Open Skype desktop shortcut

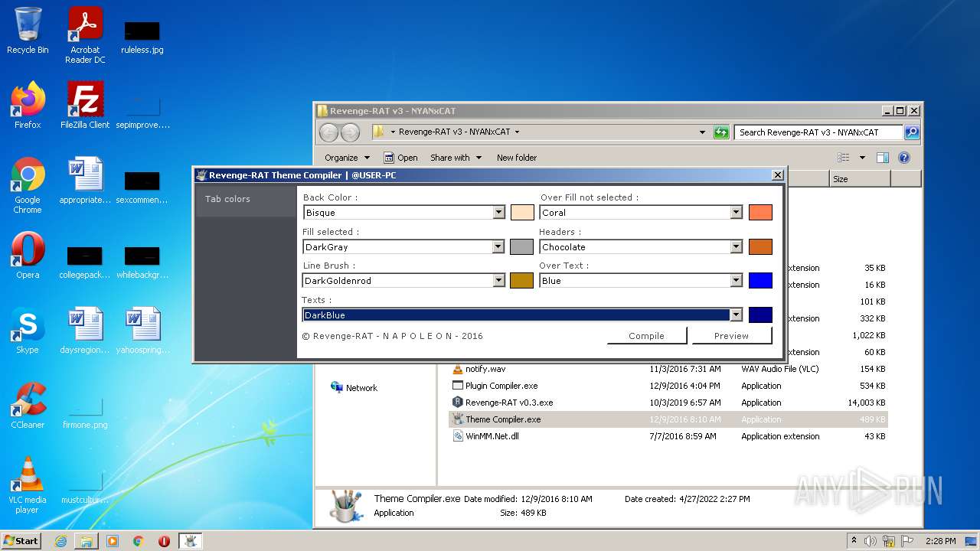pos(28,330)
